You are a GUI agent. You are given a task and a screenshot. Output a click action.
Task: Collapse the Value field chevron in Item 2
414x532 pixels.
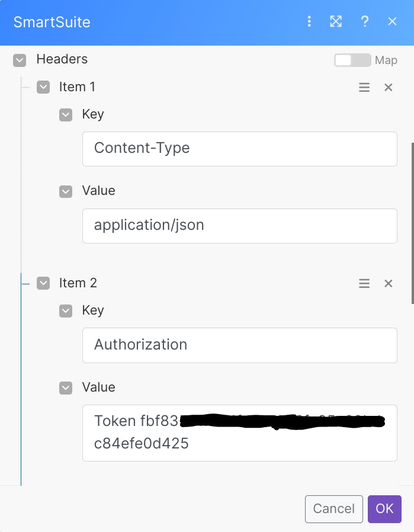66,388
